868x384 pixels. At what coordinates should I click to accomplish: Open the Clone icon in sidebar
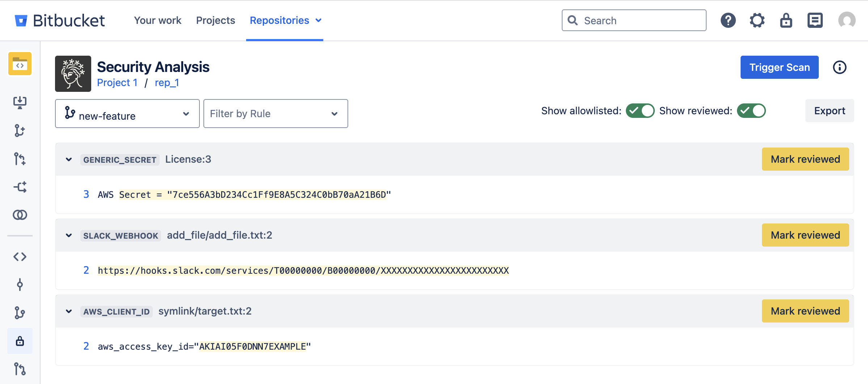(x=20, y=102)
